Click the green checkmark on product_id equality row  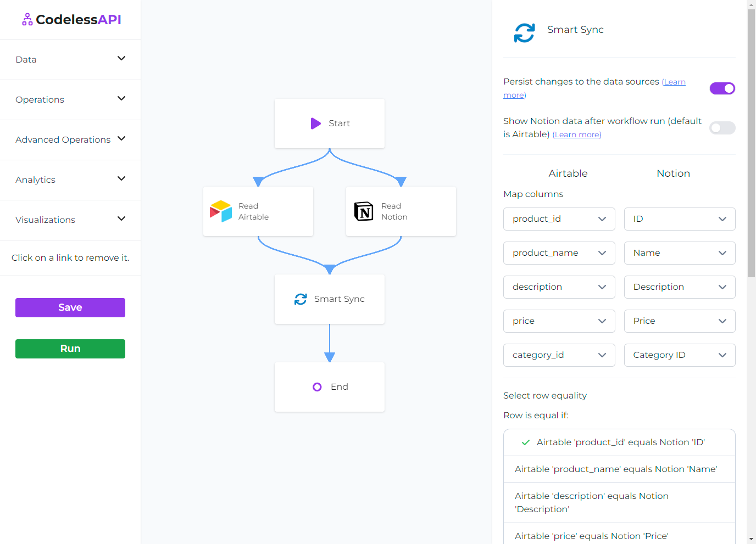tap(526, 442)
